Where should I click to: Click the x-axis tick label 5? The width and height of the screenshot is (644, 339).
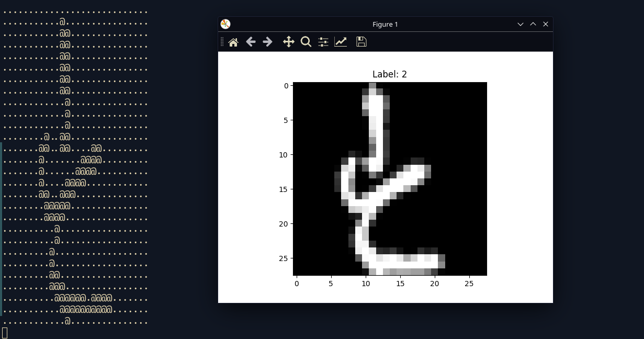click(x=331, y=284)
